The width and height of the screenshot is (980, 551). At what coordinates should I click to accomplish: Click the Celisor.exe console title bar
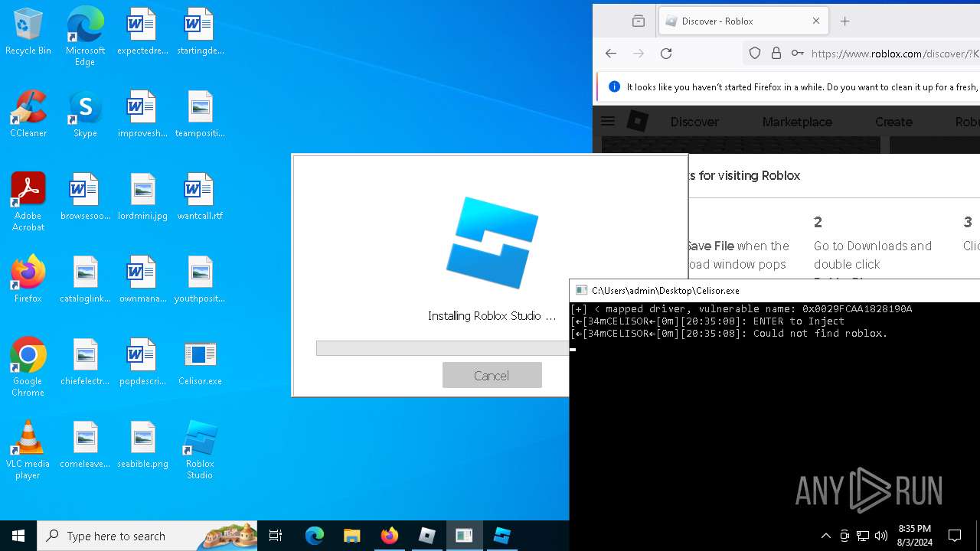(775, 290)
